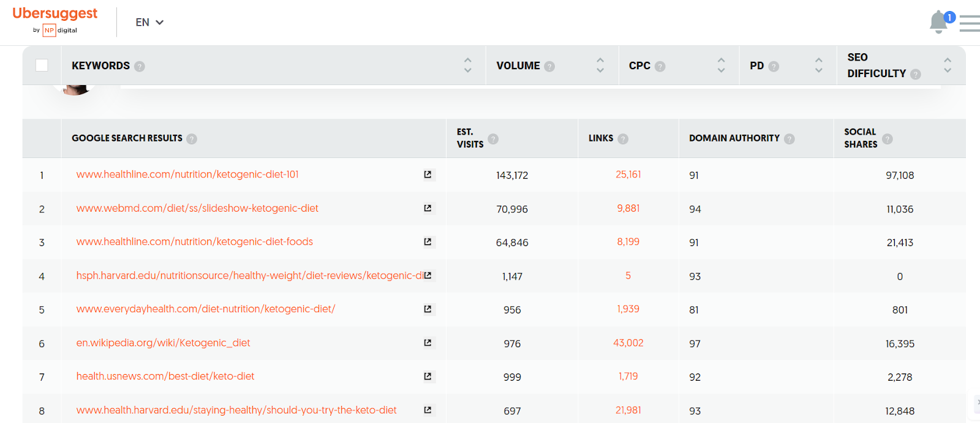Click help icon next to PD header

[774, 66]
